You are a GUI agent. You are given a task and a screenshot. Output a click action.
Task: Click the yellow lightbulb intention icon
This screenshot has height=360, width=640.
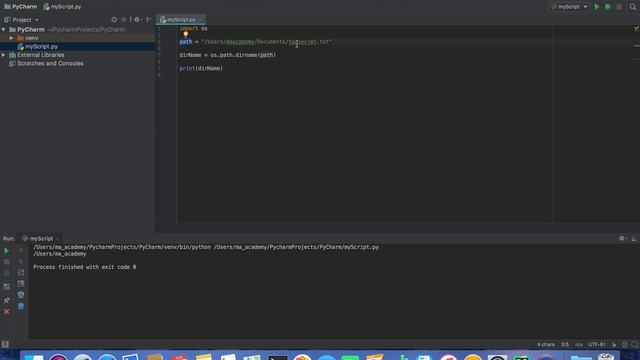point(186,35)
